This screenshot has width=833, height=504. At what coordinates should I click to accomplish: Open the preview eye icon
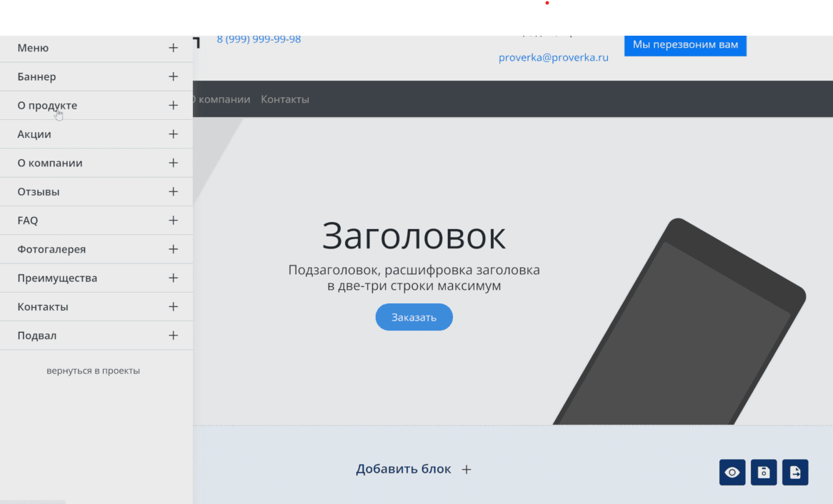pos(732,472)
